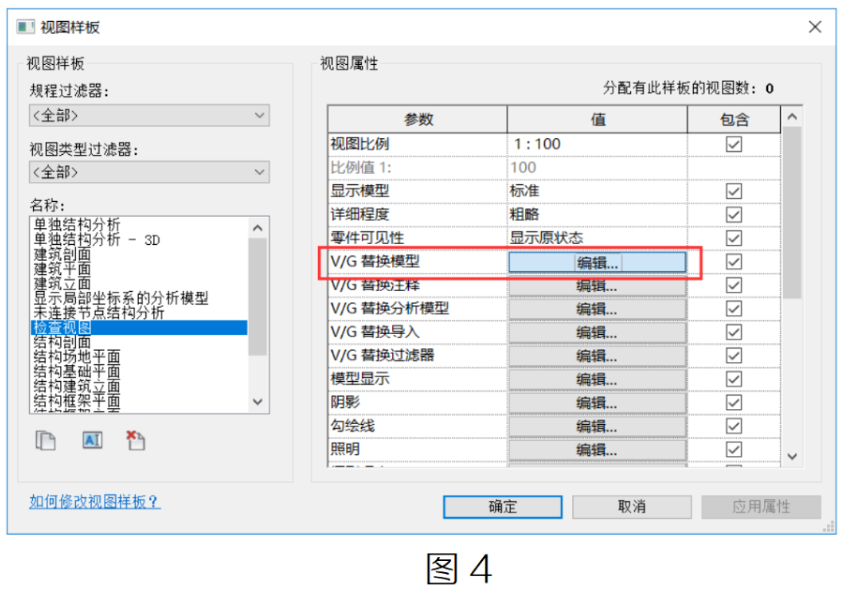Click the 显示模型 value 标准
The width and height of the screenshot is (849, 599).
pyautogui.click(x=597, y=191)
